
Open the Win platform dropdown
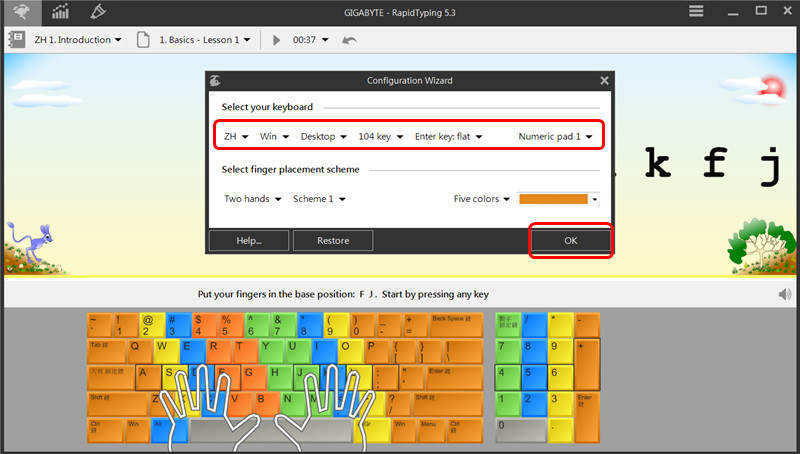274,137
